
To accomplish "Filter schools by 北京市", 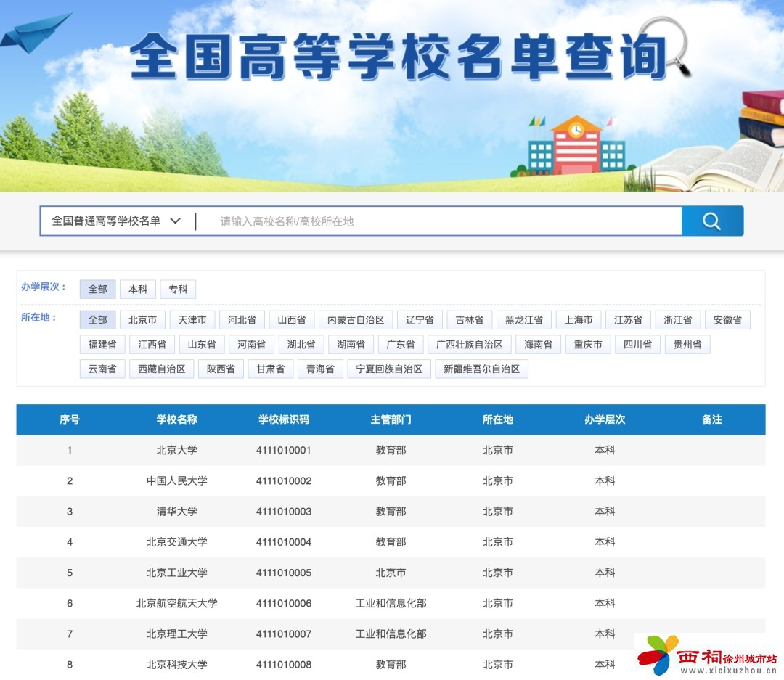I will pyautogui.click(x=142, y=319).
